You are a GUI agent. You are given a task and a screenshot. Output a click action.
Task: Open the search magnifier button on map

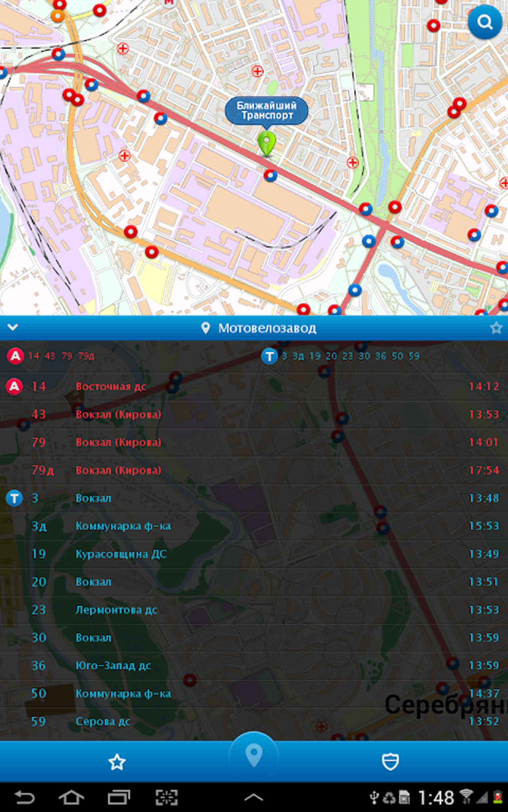pos(485,22)
